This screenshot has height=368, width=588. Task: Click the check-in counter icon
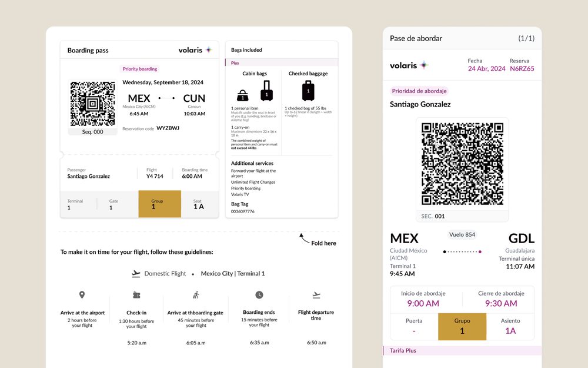(x=136, y=295)
